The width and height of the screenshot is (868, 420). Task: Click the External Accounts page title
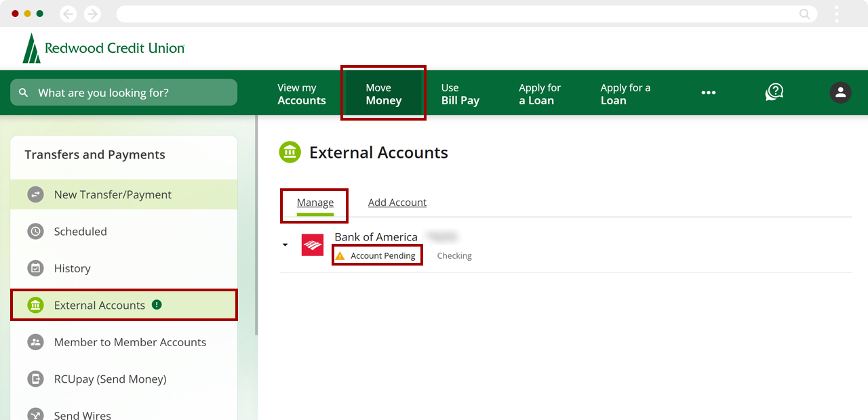[x=379, y=153]
